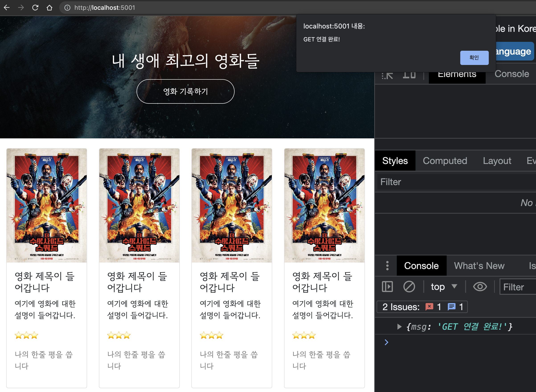Viewport: 536px width, 392px height.
Task: Reload the page with refresh icon
Action: tap(35, 8)
